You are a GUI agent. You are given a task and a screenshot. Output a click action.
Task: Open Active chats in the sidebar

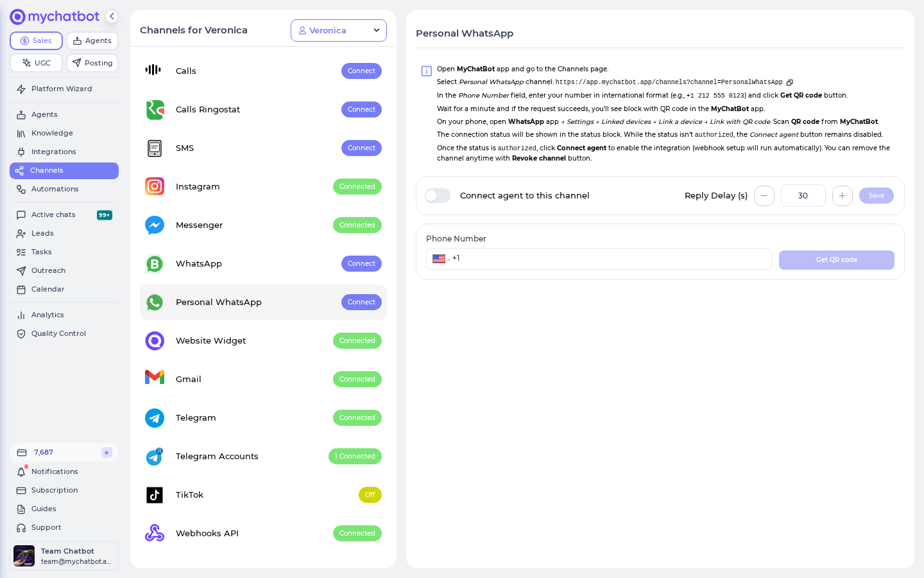click(x=64, y=215)
